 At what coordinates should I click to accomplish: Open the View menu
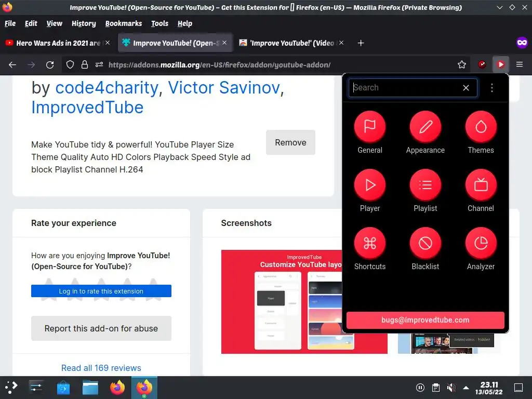pyautogui.click(x=54, y=23)
